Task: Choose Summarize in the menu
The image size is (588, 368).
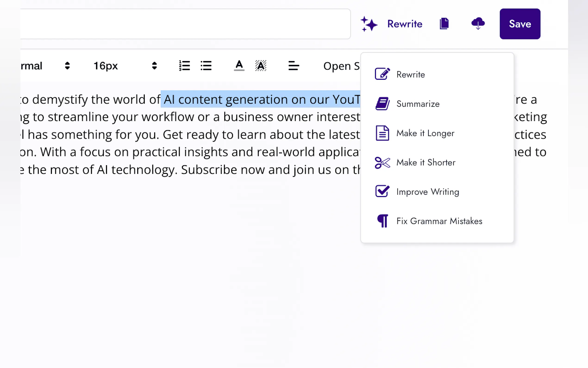Action: [418, 104]
